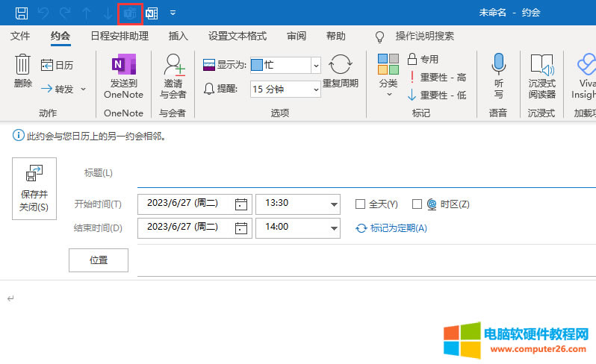The image size is (596, 364).
Task: Open 日历 from the ribbon
Action: click(x=57, y=66)
